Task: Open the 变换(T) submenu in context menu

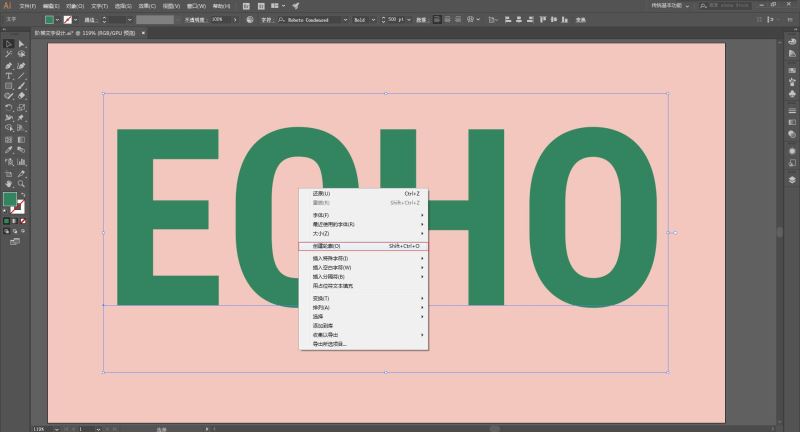Action: 363,298
